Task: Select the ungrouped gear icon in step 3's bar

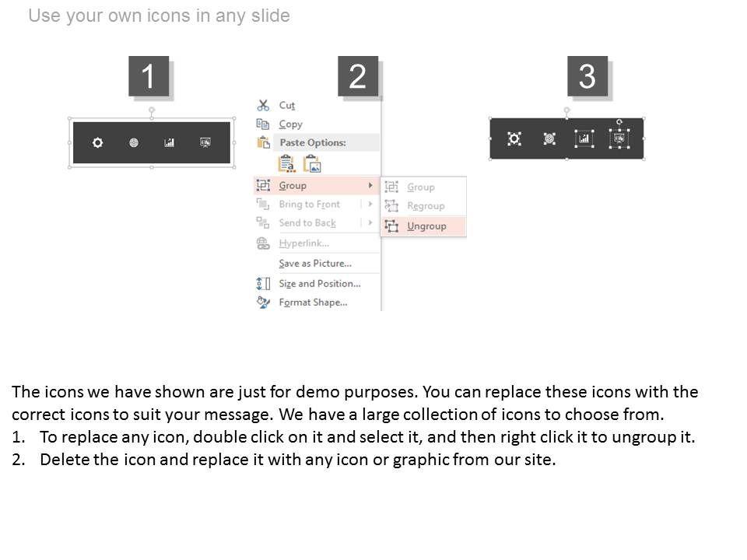Action: pos(514,138)
